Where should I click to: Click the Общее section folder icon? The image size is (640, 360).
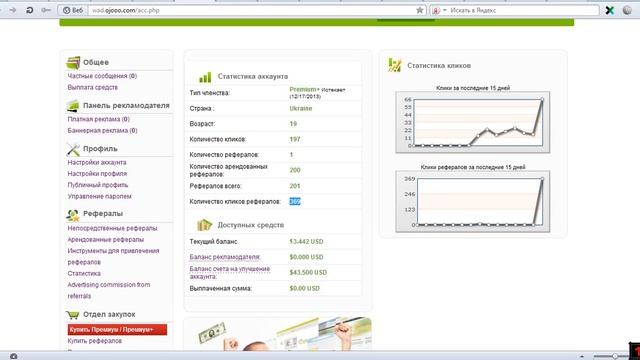(73, 62)
